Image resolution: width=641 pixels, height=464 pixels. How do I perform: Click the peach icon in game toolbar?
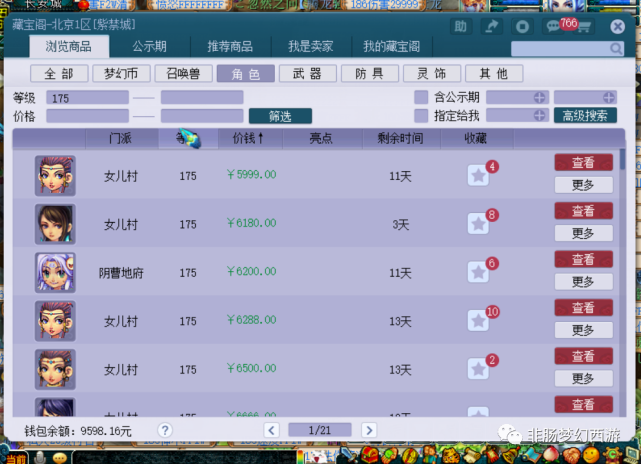pyautogui.click(x=552, y=455)
